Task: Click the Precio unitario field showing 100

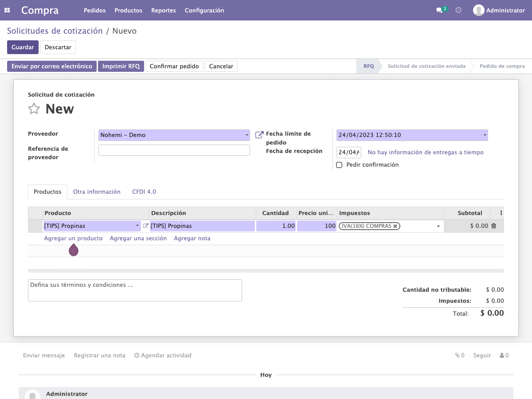Action: click(x=317, y=226)
